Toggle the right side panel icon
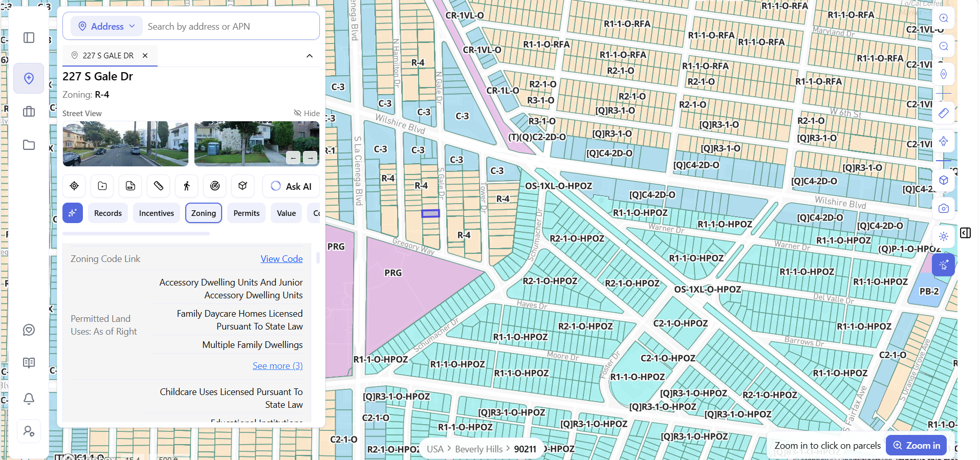Viewport: 980px width, 460px height. (966, 233)
